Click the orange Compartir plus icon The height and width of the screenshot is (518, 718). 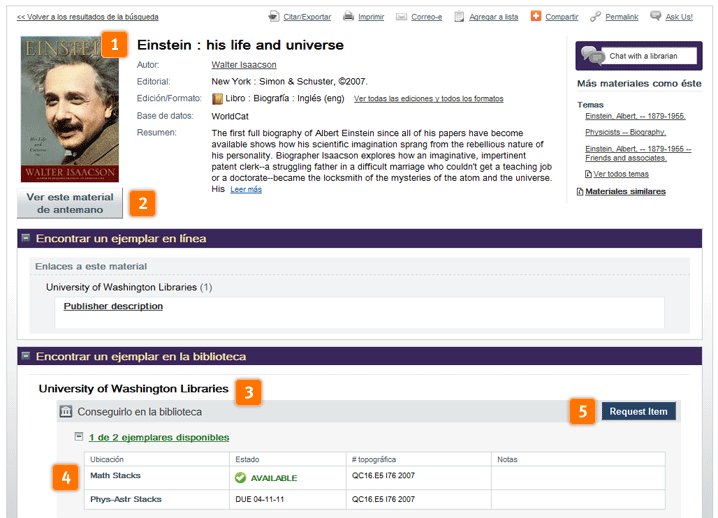(x=537, y=17)
